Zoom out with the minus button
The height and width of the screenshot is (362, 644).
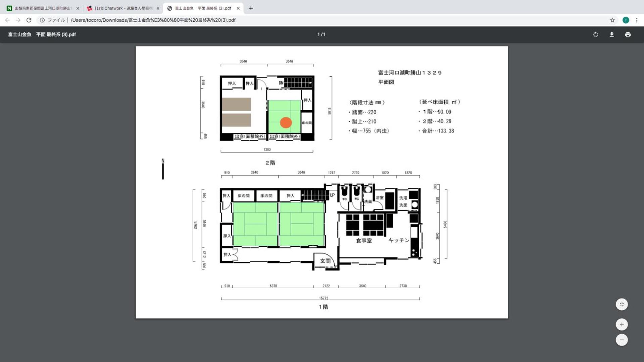click(622, 340)
